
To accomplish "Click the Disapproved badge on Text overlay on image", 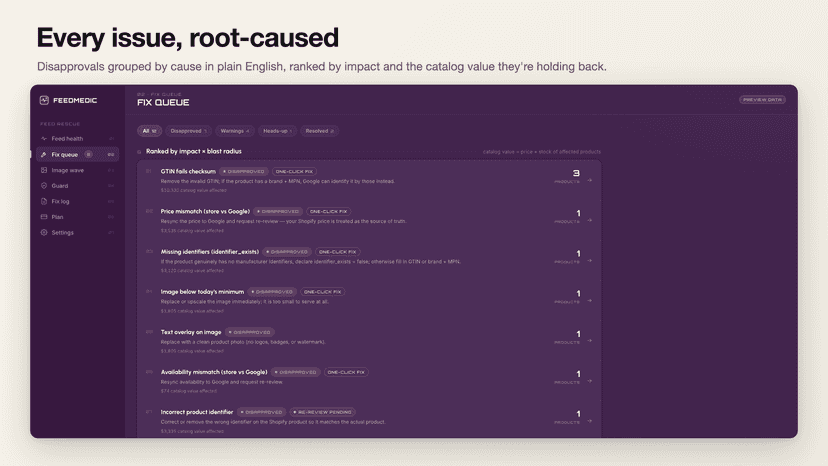I will tap(250, 332).
